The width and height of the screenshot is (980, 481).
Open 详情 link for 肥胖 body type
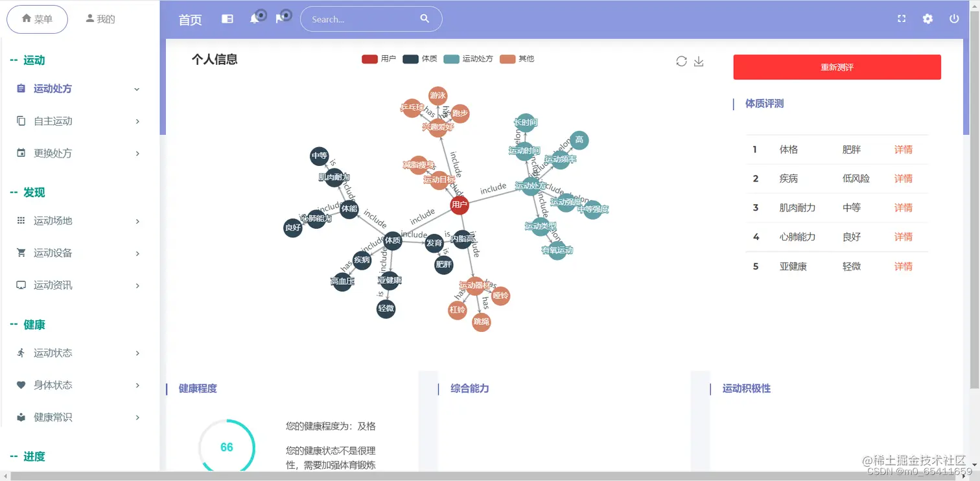[903, 149]
